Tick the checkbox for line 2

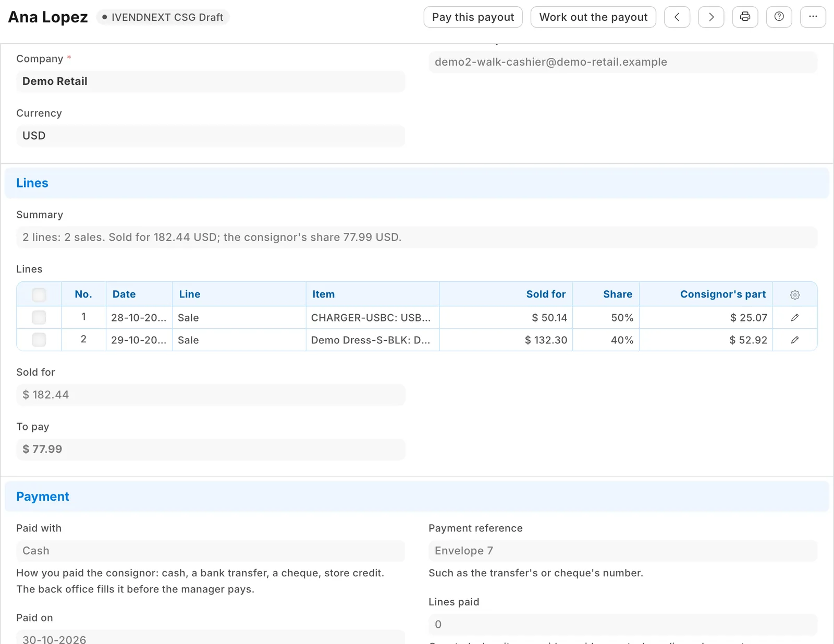tap(39, 340)
